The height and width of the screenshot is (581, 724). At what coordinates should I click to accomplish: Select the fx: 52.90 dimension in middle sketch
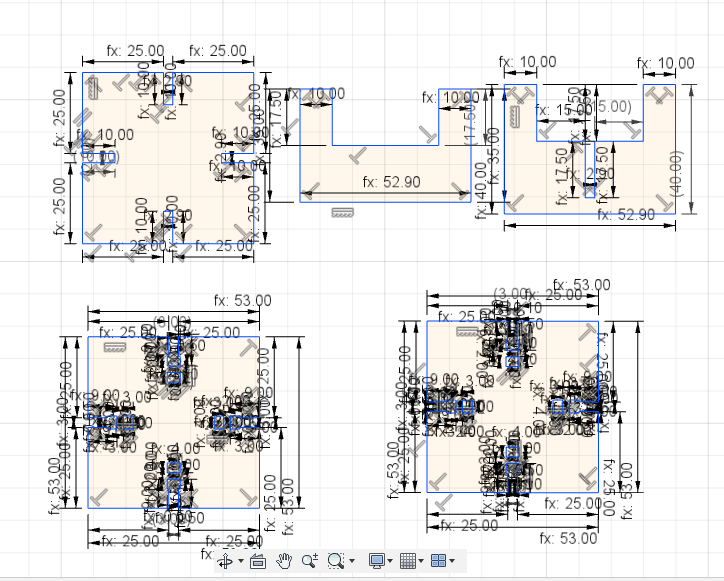392,182
